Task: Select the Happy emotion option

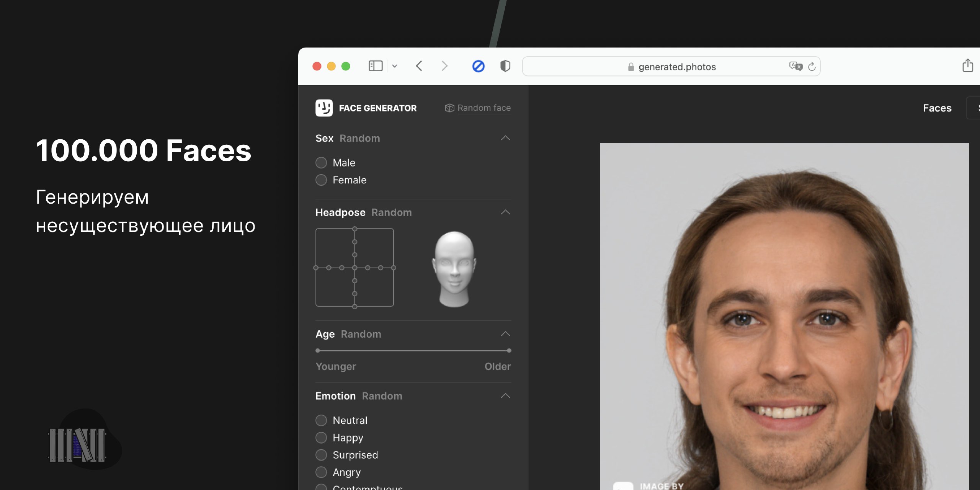Action: tap(321, 437)
